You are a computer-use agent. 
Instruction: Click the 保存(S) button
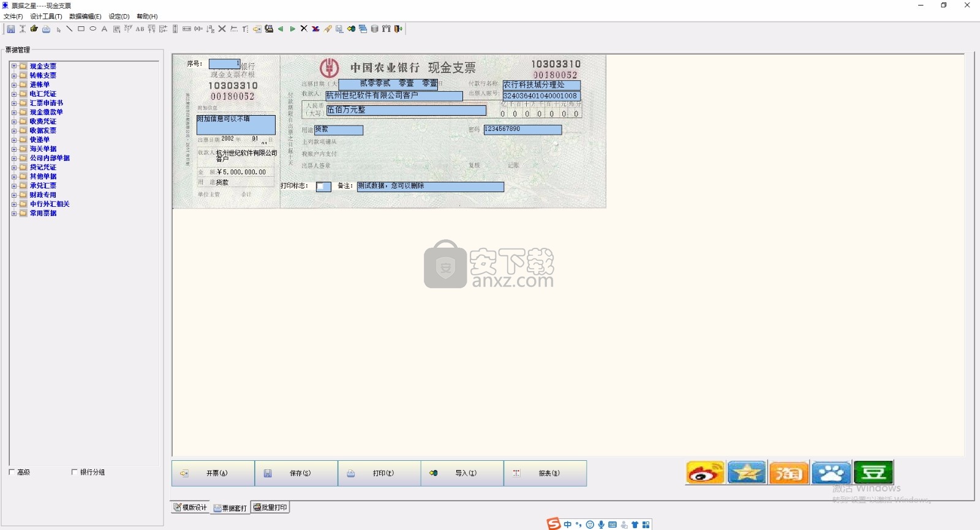(x=296, y=473)
